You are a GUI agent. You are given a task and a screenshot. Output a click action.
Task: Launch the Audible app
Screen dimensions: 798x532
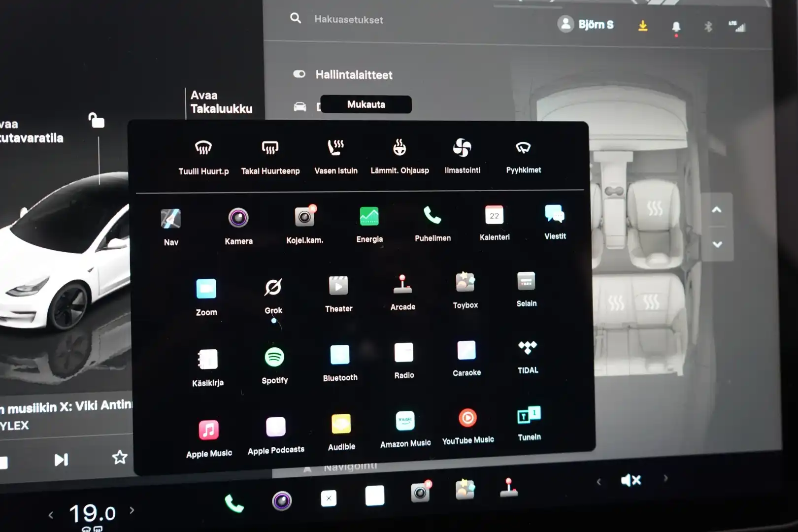coord(341,433)
